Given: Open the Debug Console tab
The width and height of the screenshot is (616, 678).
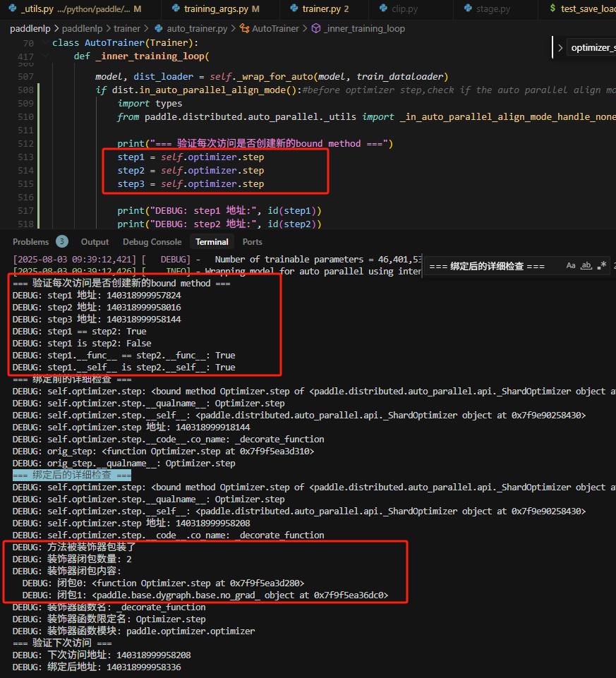Looking at the screenshot, I should [152, 241].
